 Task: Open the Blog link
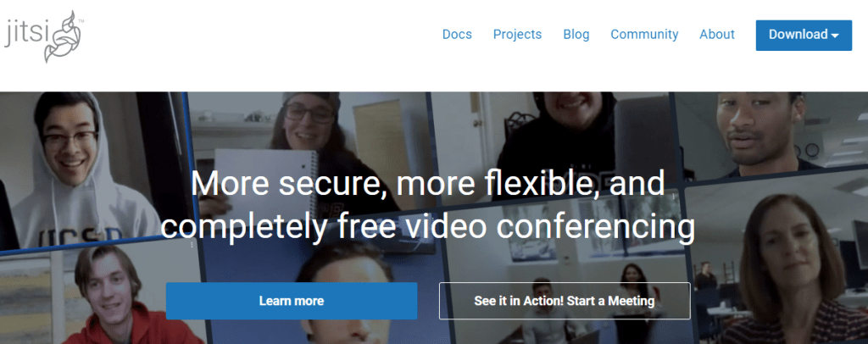click(x=576, y=34)
